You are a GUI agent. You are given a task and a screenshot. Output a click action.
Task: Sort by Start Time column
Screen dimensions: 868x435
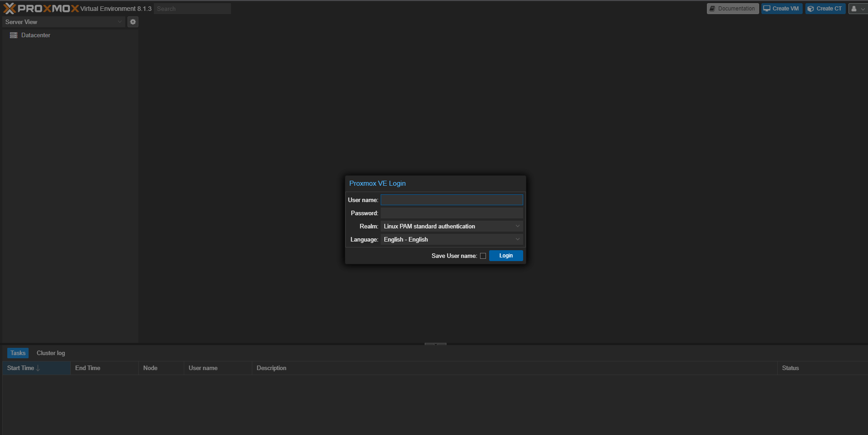36,368
